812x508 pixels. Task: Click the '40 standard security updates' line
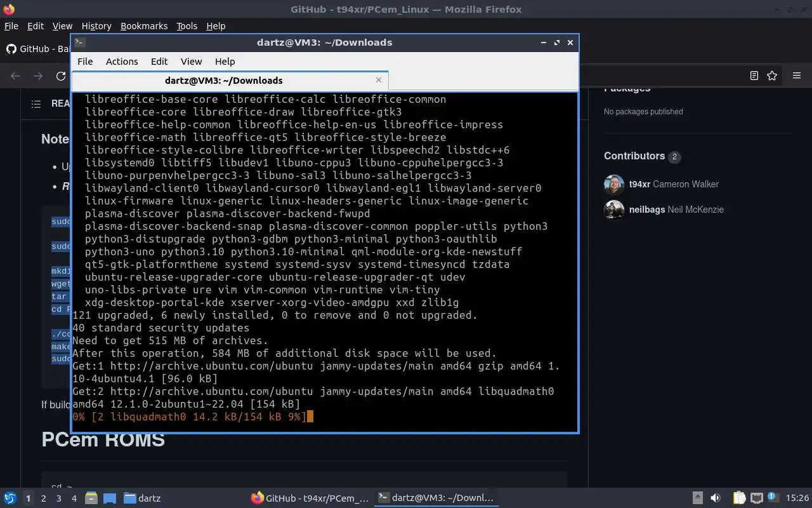161,328
